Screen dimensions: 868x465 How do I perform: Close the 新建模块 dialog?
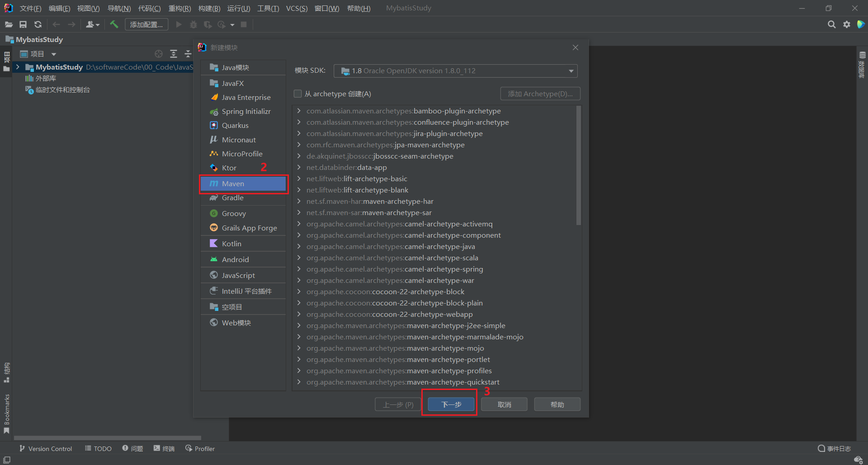coord(576,47)
